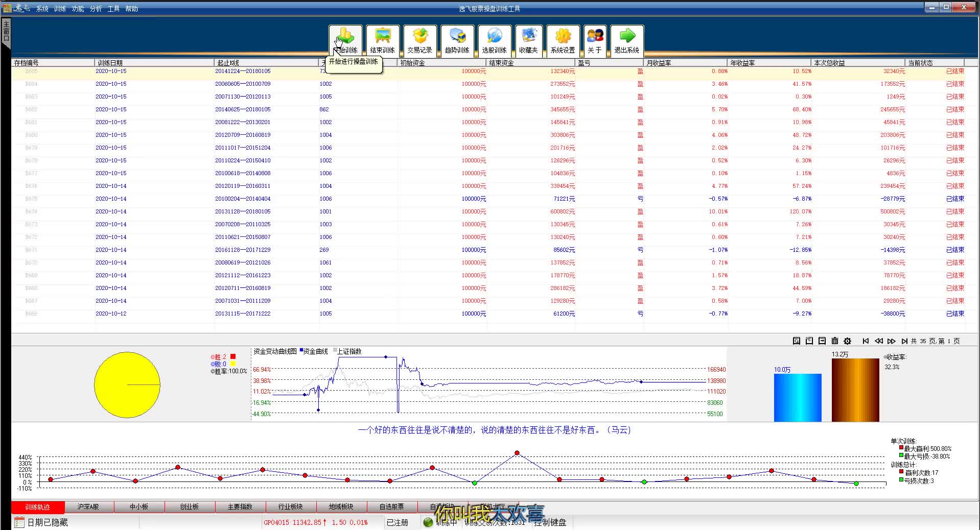Open the 训练 menu
This screenshot has width=980, height=530.
(x=60, y=9)
